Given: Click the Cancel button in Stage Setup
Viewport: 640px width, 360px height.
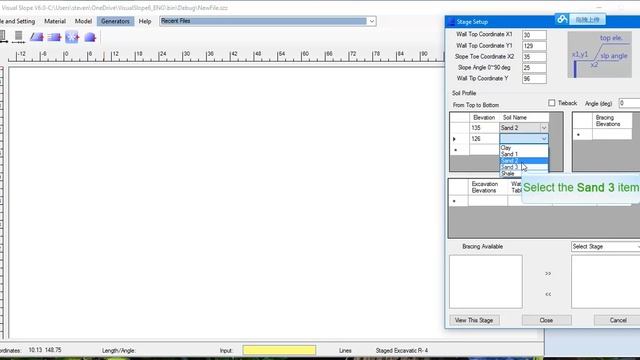Looking at the screenshot, I should [618, 320].
